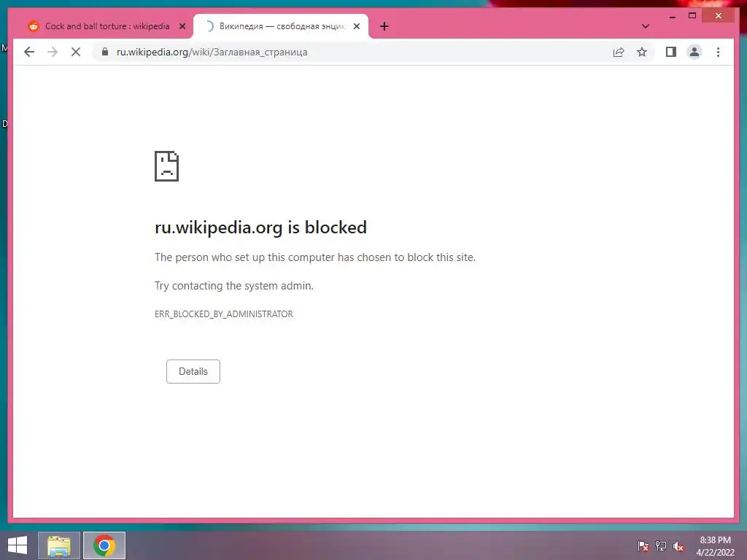747x560 pixels.
Task: Click the 'ru.wikipedia.org is blocked' heading
Action: 260,227
